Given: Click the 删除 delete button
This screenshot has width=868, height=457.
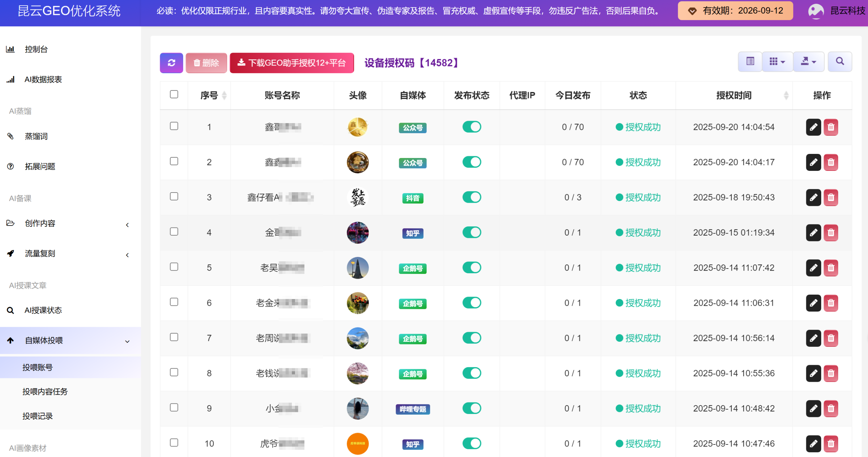Looking at the screenshot, I should click(x=206, y=63).
